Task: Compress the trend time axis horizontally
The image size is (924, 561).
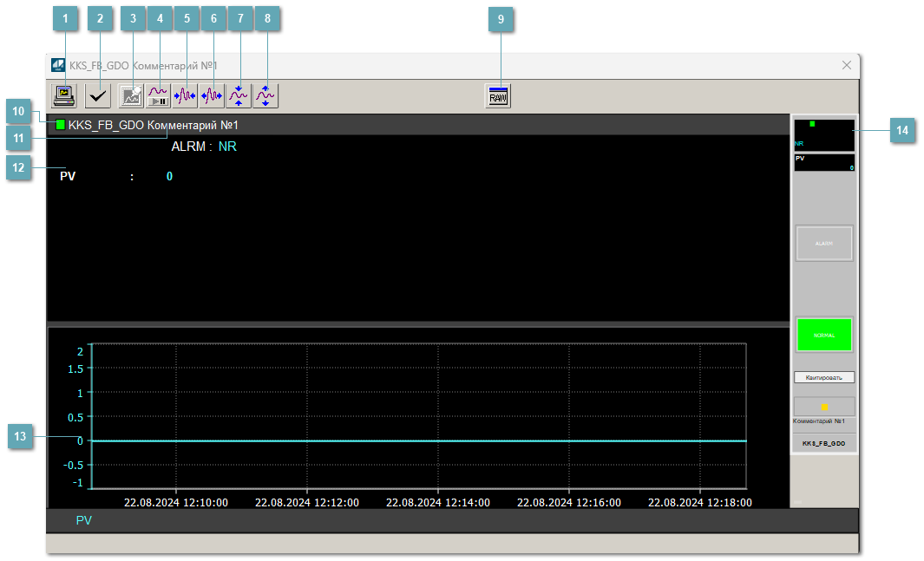Action: pos(185,95)
